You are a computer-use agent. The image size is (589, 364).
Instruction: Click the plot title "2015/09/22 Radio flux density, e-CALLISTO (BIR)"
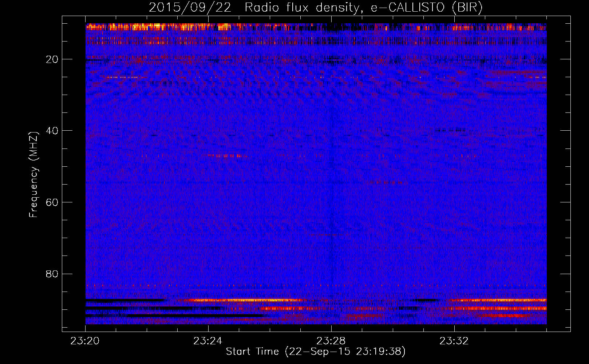coord(316,8)
